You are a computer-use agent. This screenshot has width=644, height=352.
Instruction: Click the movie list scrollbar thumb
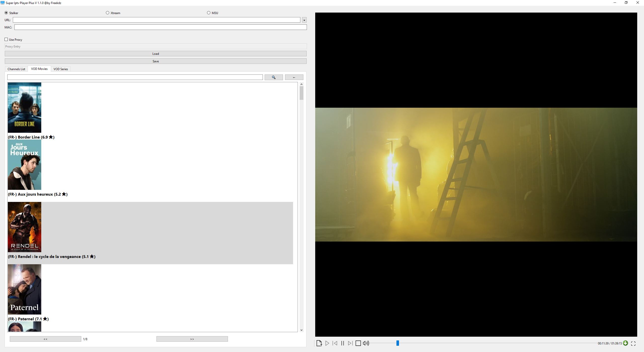(301, 93)
